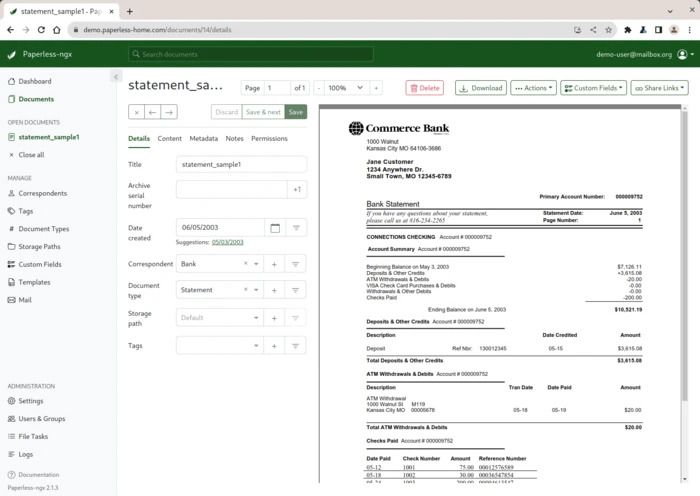The width and height of the screenshot is (700, 496).
Task: Open Storage Paths in sidebar
Action: point(34,246)
